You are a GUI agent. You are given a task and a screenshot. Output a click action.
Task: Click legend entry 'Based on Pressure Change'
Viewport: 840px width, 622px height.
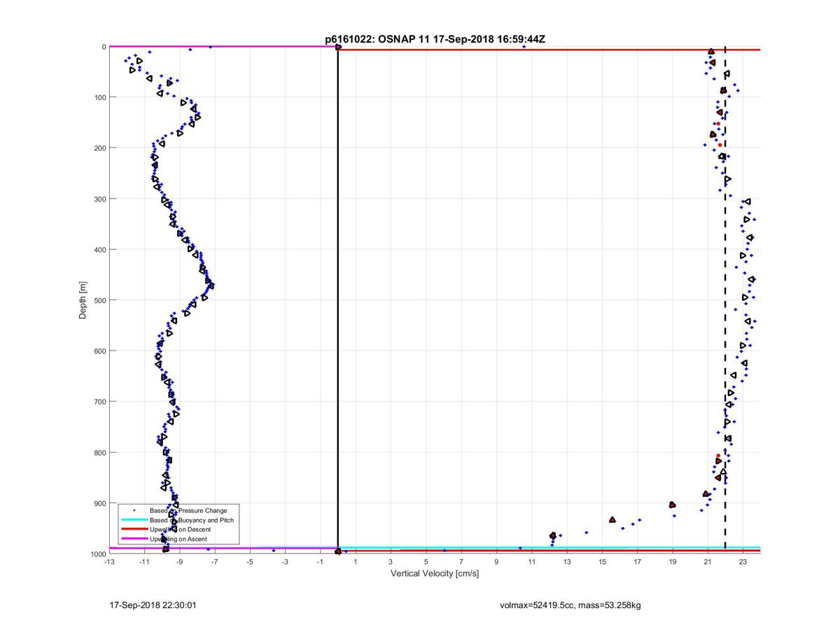[x=188, y=511]
